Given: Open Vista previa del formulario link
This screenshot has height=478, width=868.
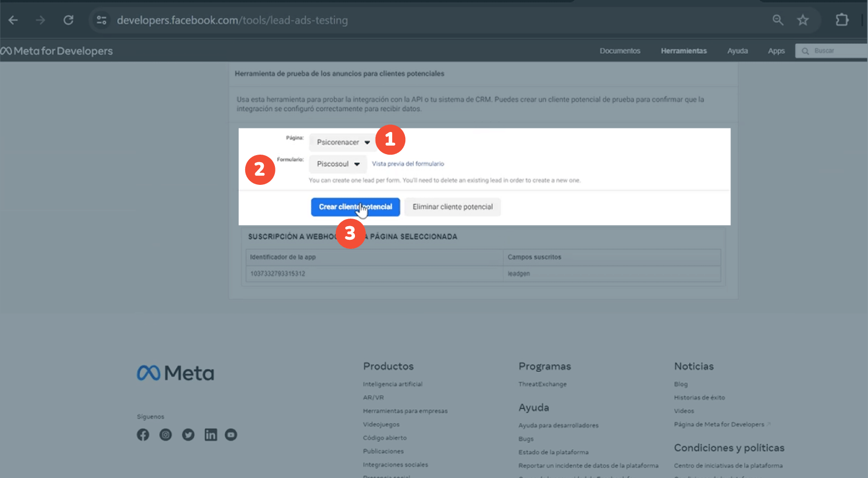Looking at the screenshot, I should (x=408, y=164).
